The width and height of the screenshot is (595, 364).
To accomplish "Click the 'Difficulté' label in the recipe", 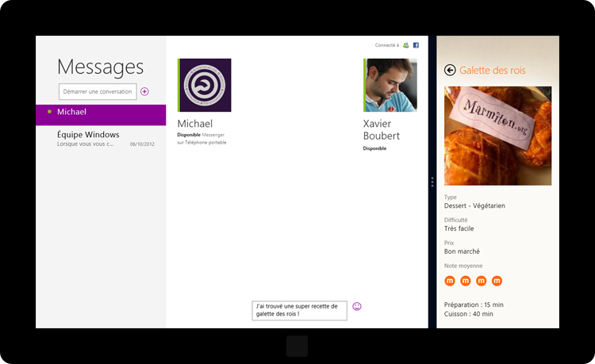I will click(x=455, y=220).
